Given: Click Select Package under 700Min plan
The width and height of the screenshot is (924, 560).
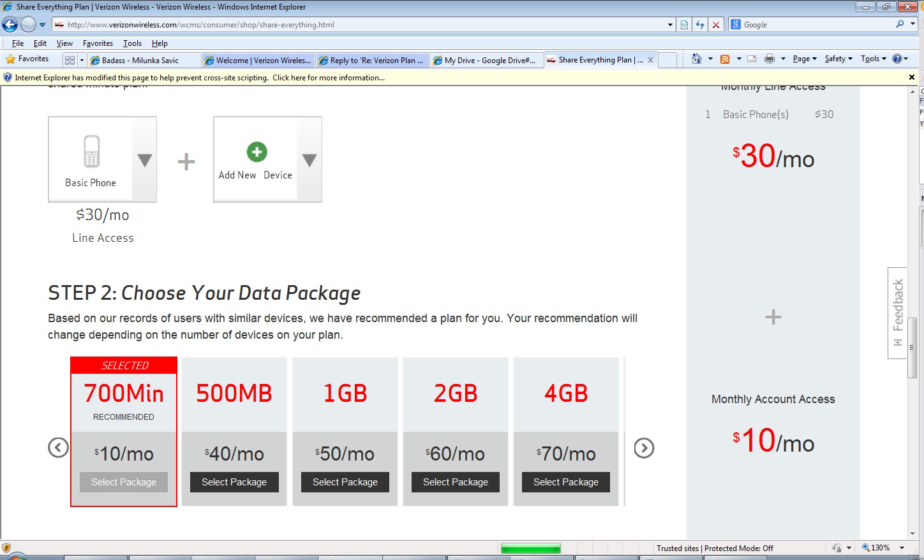Looking at the screenshot, I should [x=124, y=482].
